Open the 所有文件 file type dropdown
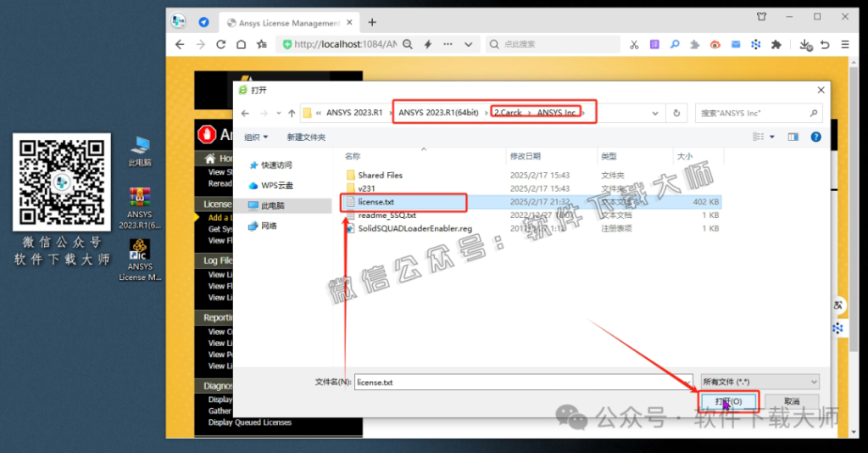This screenshot has height=453, width=868. 759,382
